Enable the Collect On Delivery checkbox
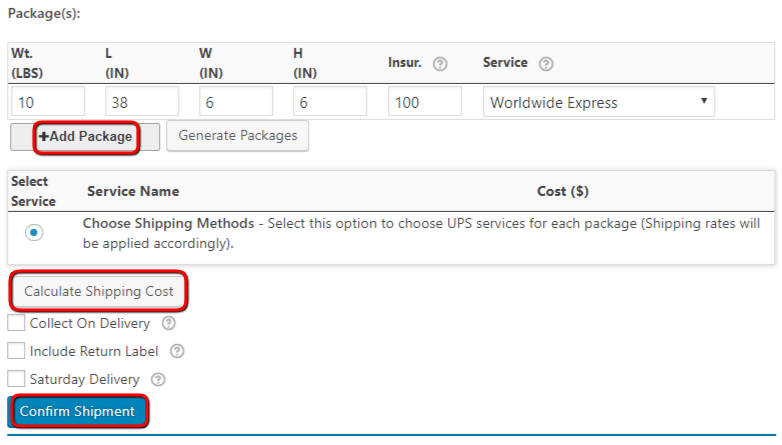 click(16, 323)
